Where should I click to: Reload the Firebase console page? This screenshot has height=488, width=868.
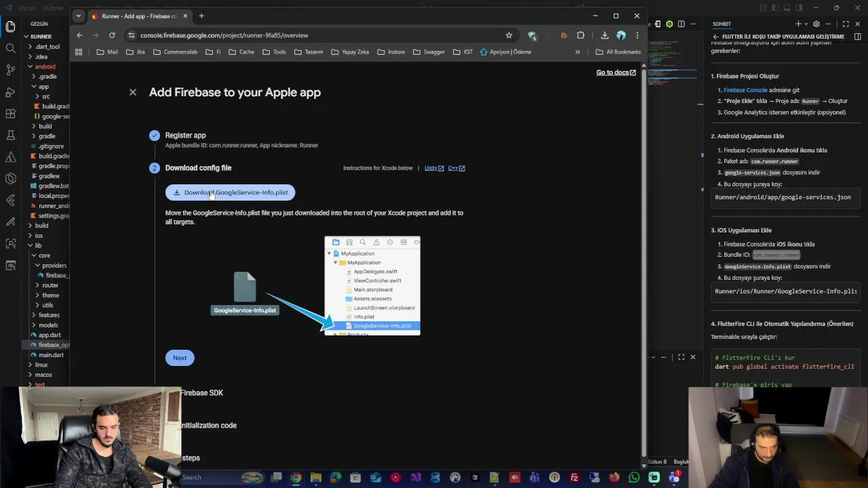coord(112,35)
